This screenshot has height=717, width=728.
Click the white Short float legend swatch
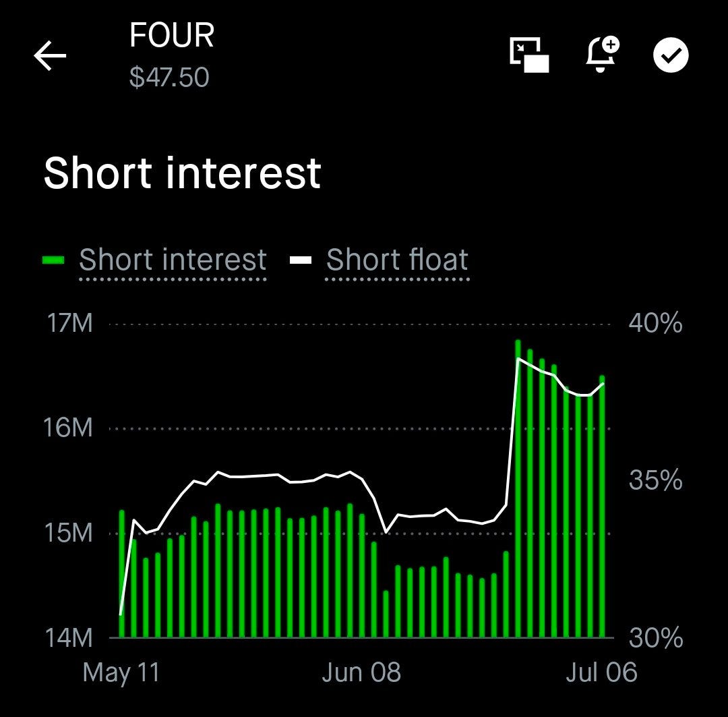(x=301, y=260)
